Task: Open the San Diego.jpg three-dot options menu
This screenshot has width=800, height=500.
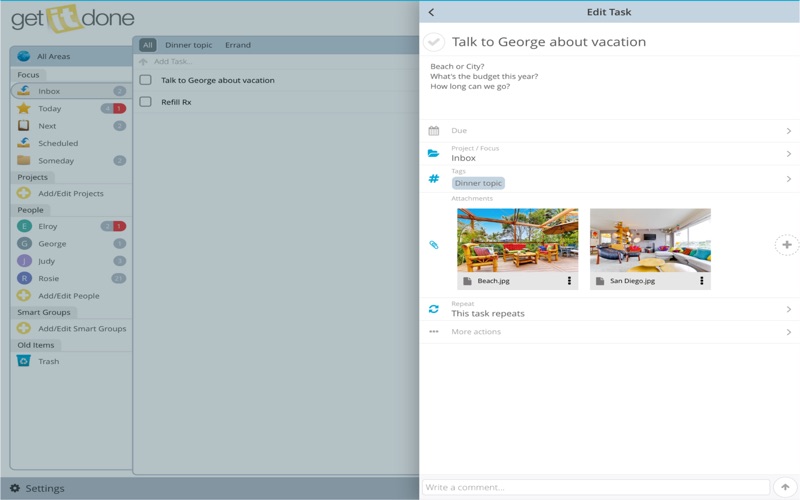Action: point(701,281)
